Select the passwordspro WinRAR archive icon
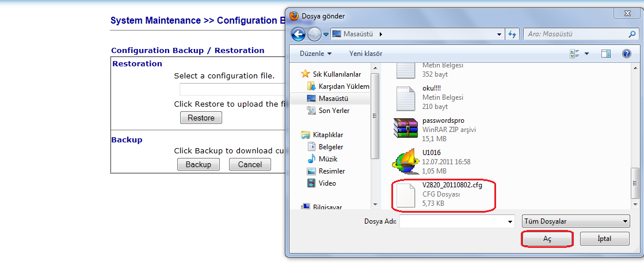 click(405, 128)
